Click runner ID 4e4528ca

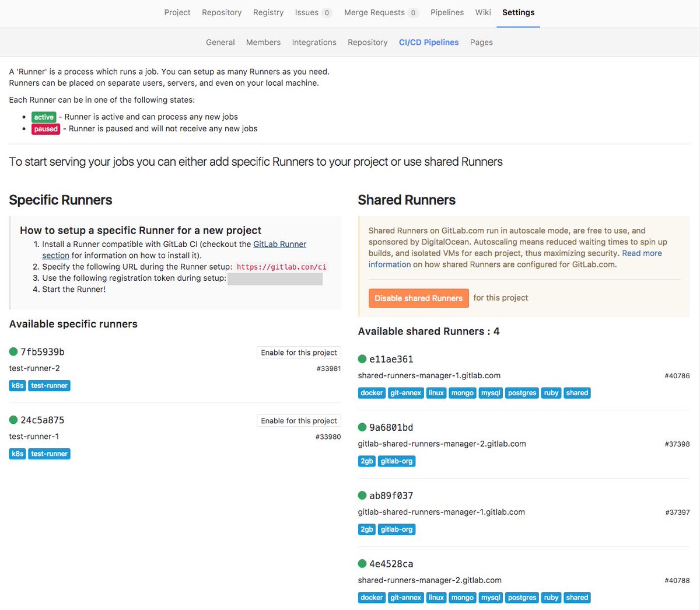tap(391, 564)
